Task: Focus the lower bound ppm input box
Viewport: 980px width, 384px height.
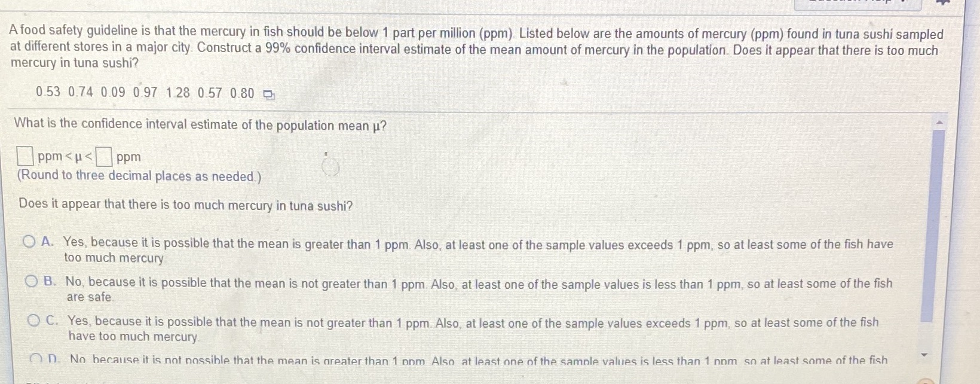Action: click(24, 157)
